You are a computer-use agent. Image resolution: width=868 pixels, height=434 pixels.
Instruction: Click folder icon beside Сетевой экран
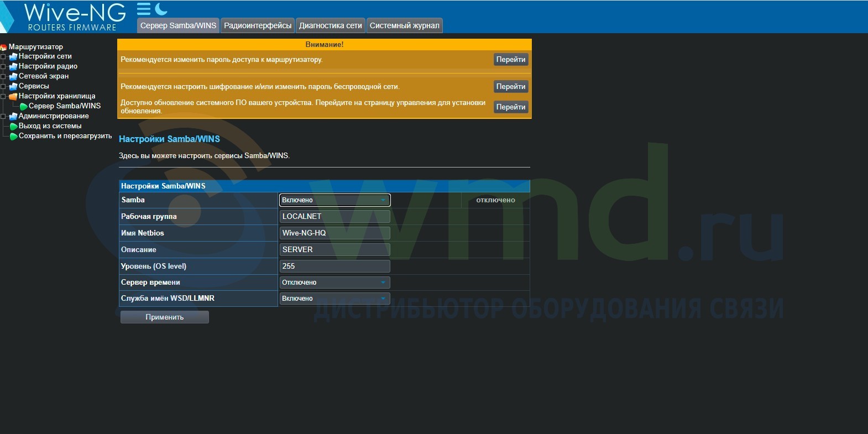pyautogui.click(x=13, y=76)
